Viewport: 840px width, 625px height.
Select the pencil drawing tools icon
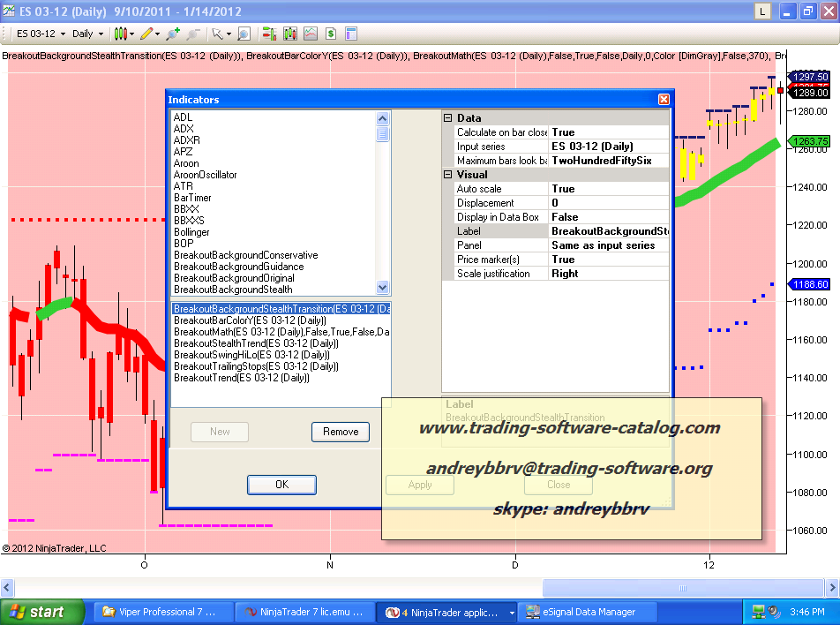[x=146, y=34]
